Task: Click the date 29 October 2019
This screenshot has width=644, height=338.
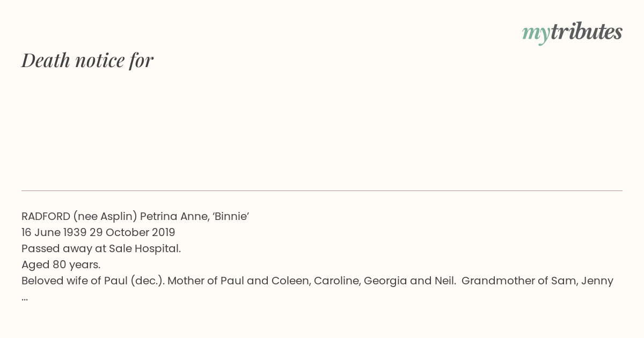Action: 133,233
